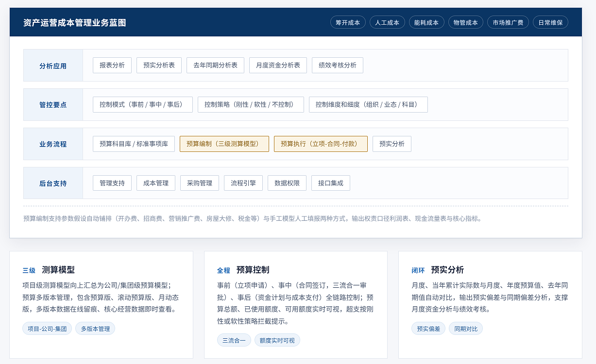Click the 筹开成本 tag in header

pos(348,22)
